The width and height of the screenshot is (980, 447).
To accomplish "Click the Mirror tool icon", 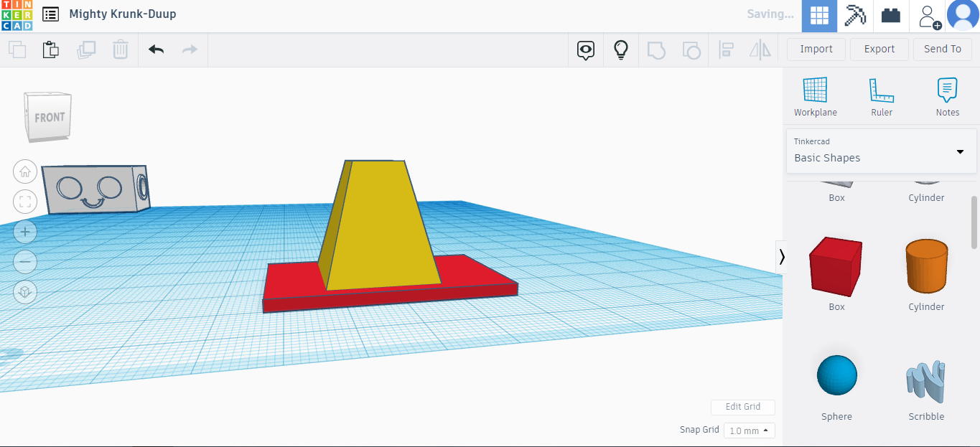I will (760, 50).
